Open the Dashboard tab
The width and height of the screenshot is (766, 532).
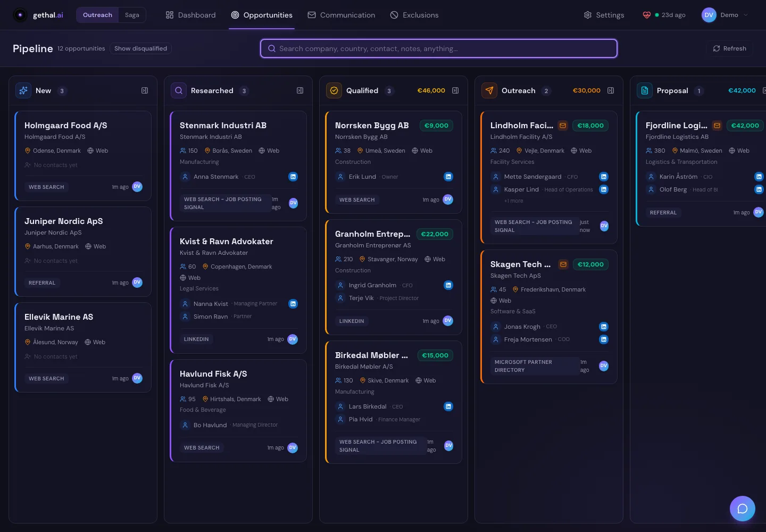[190, 15]
